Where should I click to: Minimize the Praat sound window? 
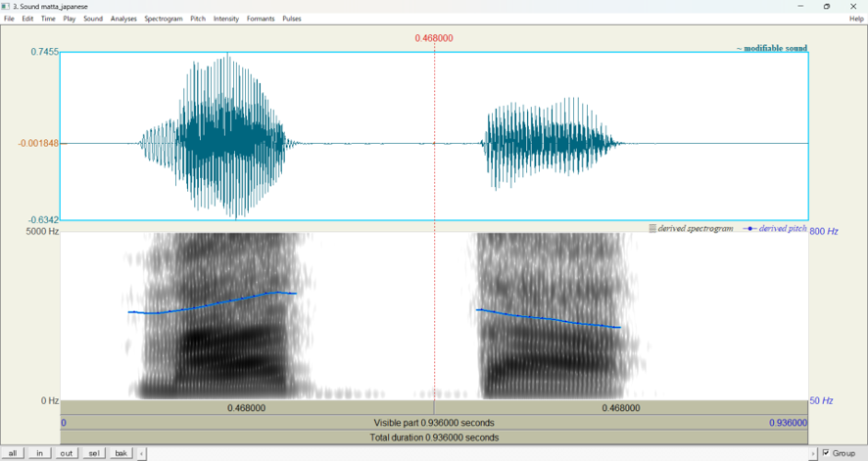(x=800, y=6)
